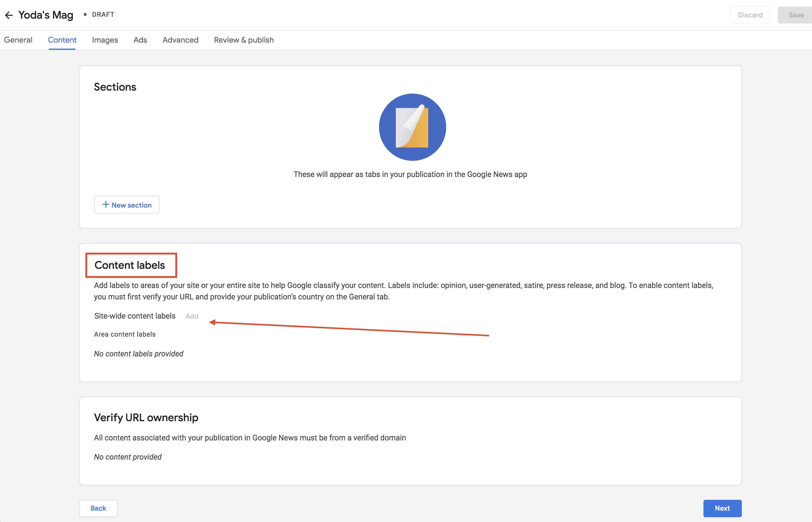812x522 pixels.
Task: Open the General tab
Action: click(18, 40)
